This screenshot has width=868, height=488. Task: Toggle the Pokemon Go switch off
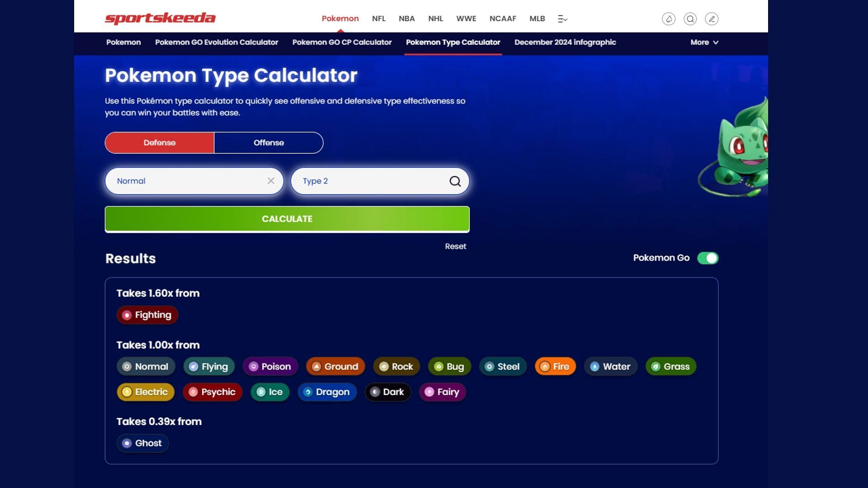tap(708, 258)
